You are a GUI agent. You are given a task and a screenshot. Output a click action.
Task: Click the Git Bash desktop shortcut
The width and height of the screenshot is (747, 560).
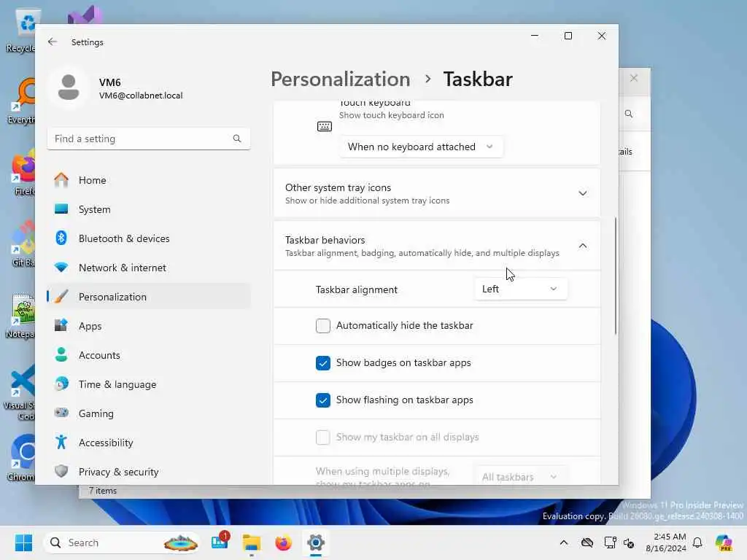pyautogui.click(x=22, y=244)
